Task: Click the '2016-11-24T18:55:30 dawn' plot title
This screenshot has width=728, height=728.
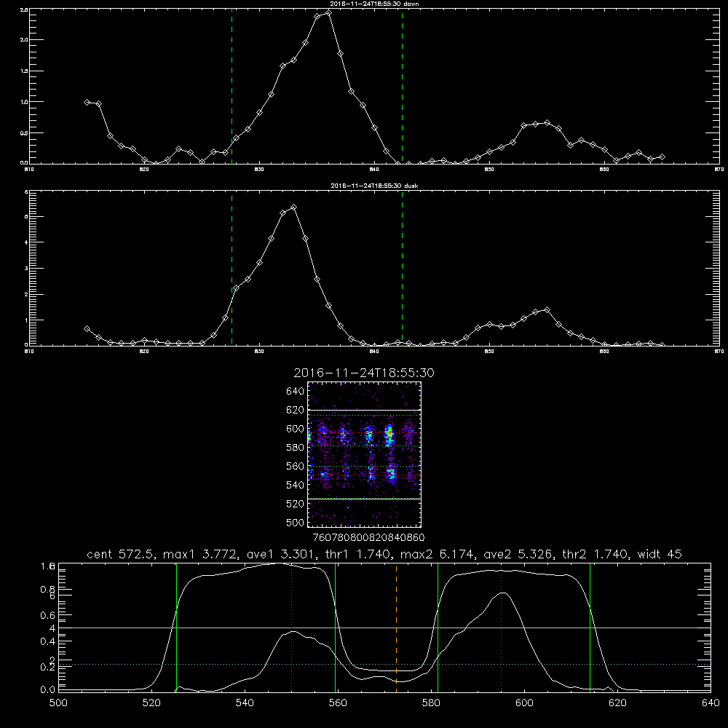Action: (x=374, y=3)
